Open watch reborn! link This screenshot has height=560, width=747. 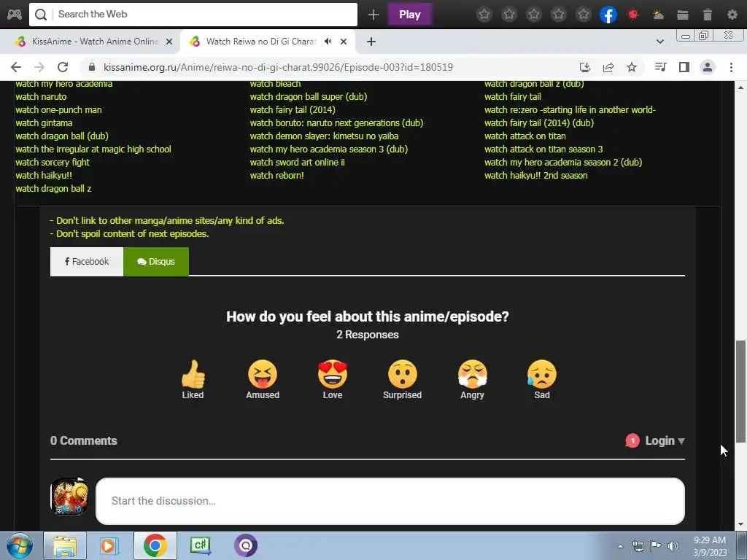coord(276,176)
